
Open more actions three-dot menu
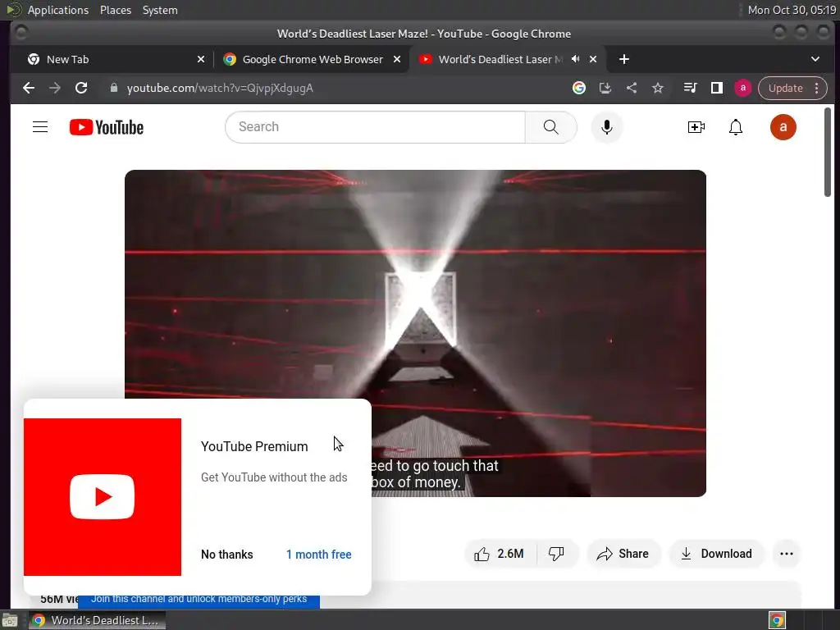(787, 554)
